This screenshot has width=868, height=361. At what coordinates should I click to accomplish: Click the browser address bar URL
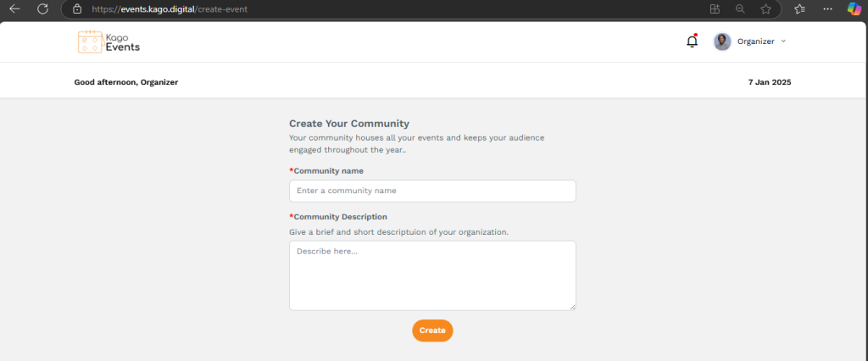click(170, 8)
